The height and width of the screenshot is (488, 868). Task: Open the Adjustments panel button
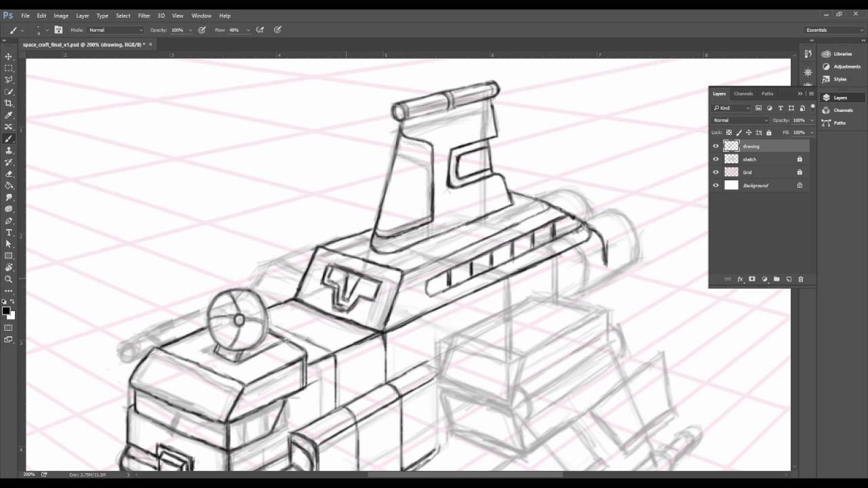[x=842, y=66]
